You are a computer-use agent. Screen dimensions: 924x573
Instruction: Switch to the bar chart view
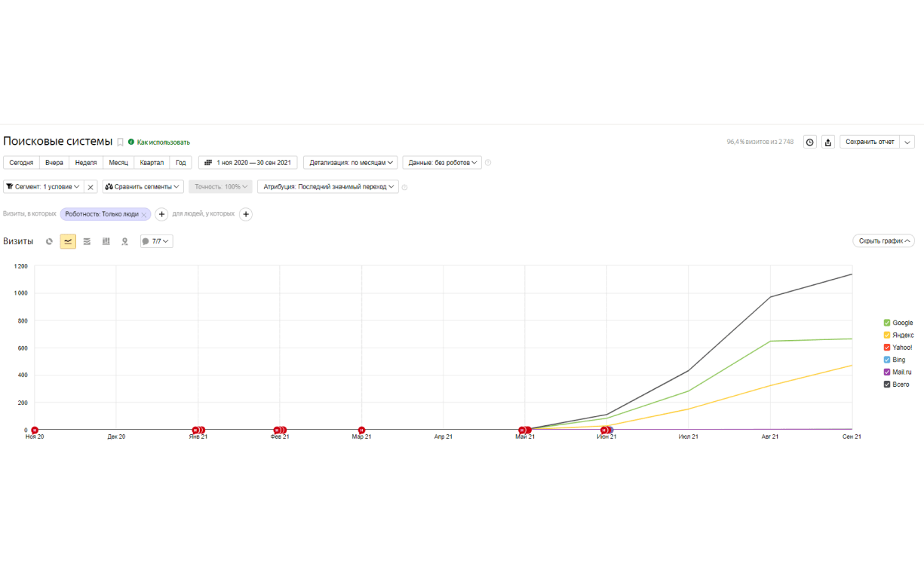(106, 241)
